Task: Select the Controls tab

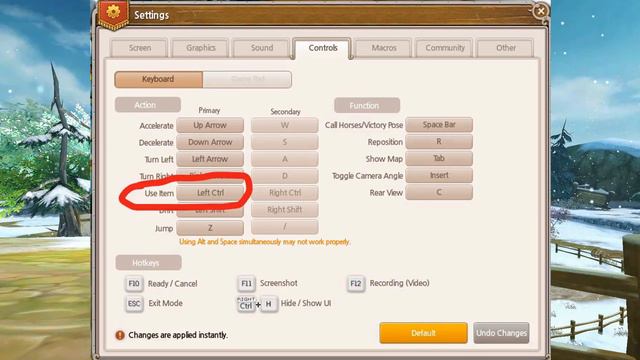Action: (x=322, y=48)
